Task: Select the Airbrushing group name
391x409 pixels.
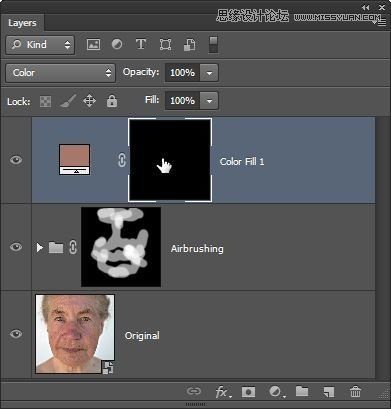Action: click(x=197, y=249)
